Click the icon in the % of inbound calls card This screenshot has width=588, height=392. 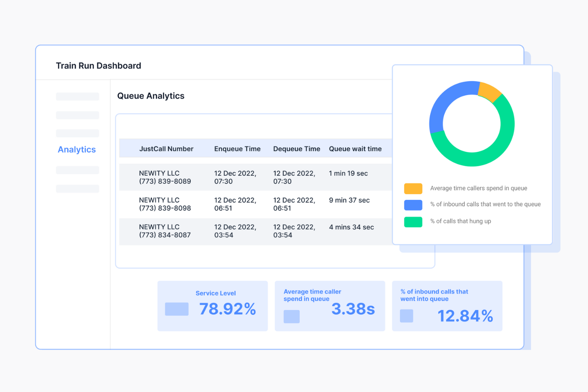point(406,316)
